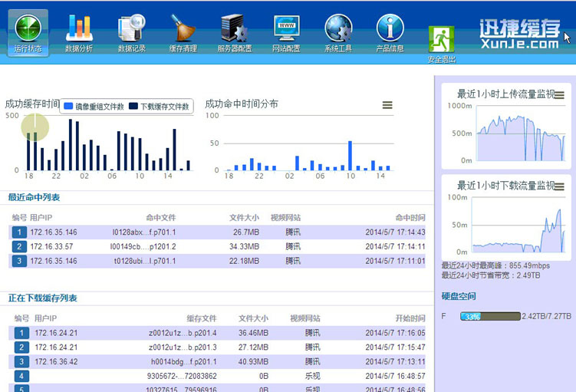Click the 迅捷缓存 XunJe.com logo
Image resolution: width=576 pixels, height=392 pixels.
click(520, 35)
